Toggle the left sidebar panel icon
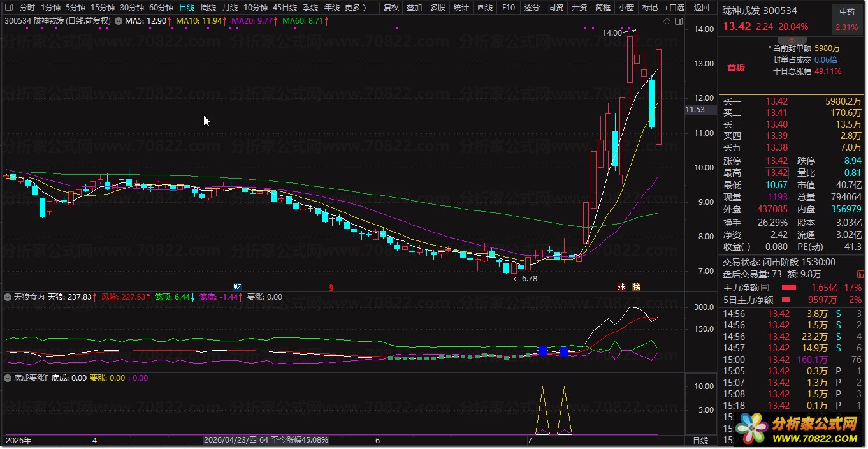 pos(9,8)
